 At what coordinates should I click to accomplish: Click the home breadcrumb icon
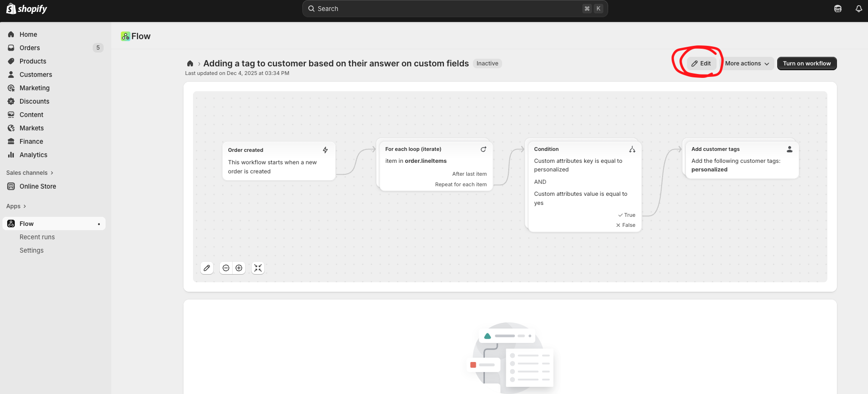click(190, 64)
